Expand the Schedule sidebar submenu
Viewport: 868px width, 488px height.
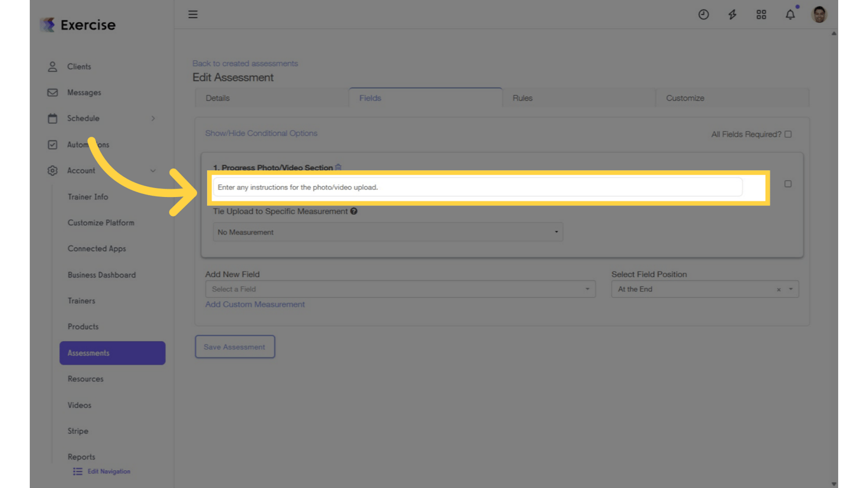(x=153, y=118)
